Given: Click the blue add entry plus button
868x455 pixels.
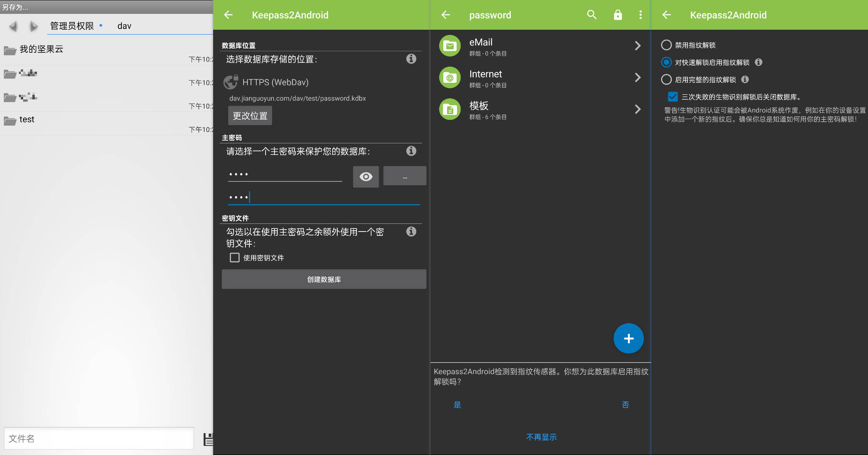Looking at the screenshot, I should pos(628,338).
